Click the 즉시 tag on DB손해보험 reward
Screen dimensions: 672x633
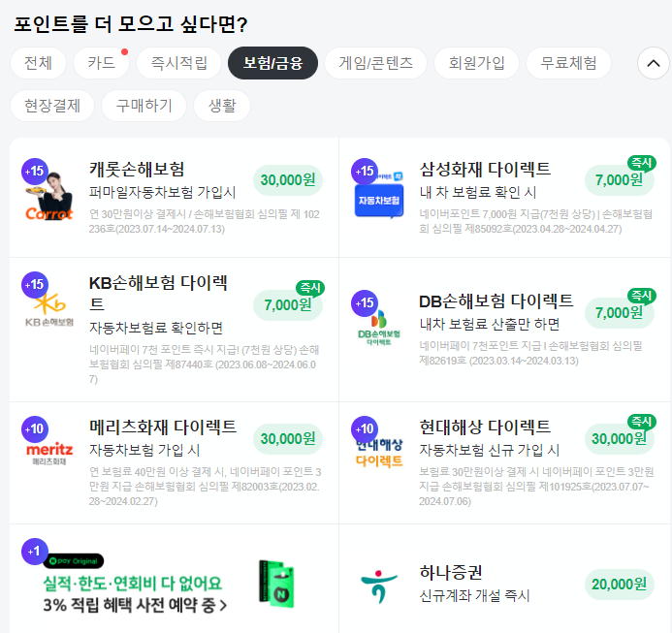[x=642, y=296]
